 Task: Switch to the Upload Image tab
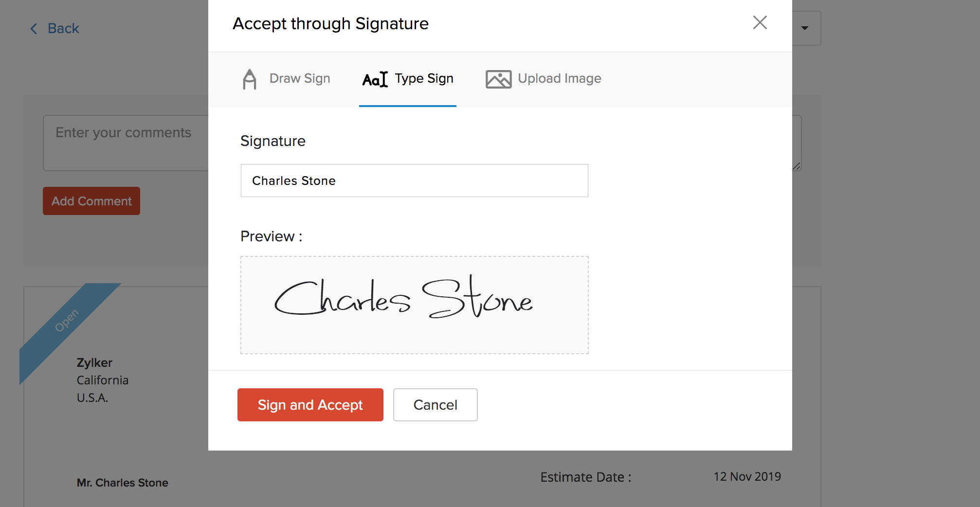[x=559, y=78]
